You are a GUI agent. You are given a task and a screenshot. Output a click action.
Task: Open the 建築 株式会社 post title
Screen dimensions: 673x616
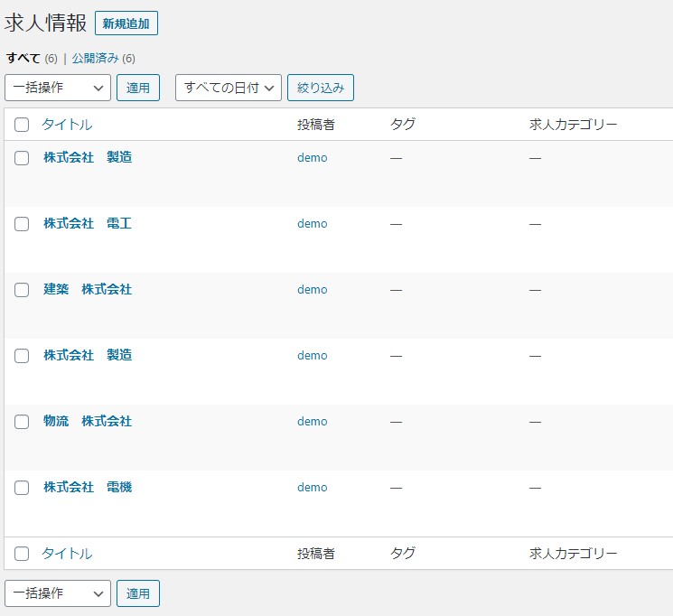(88, 289)
